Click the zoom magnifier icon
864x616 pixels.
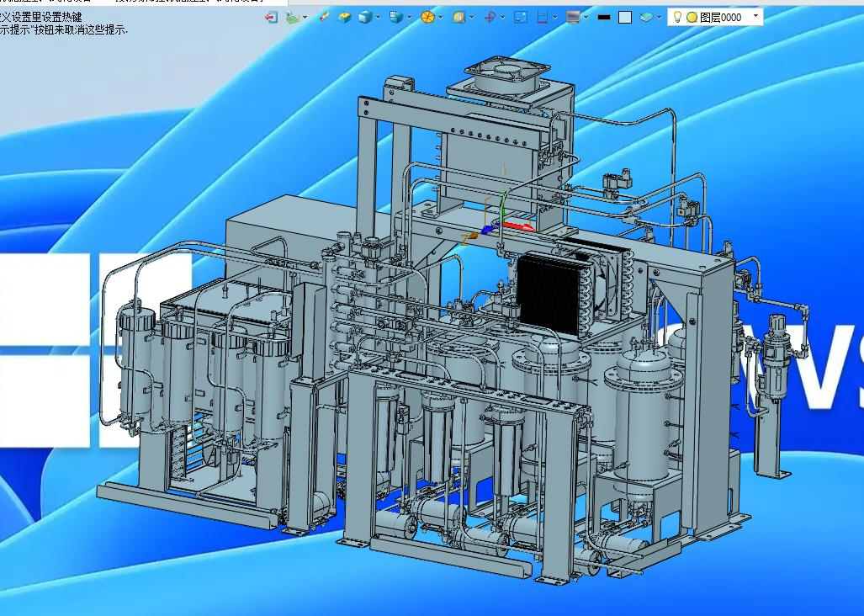(459, 18)
